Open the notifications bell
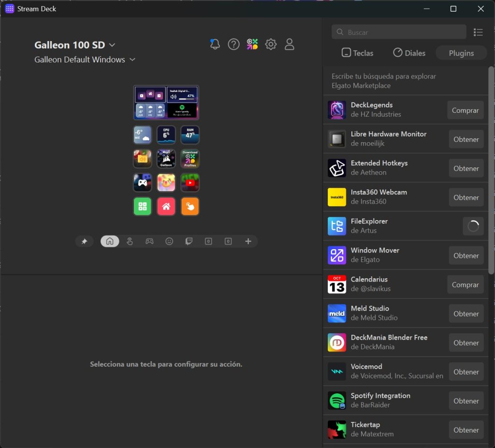 coord(215,45)
